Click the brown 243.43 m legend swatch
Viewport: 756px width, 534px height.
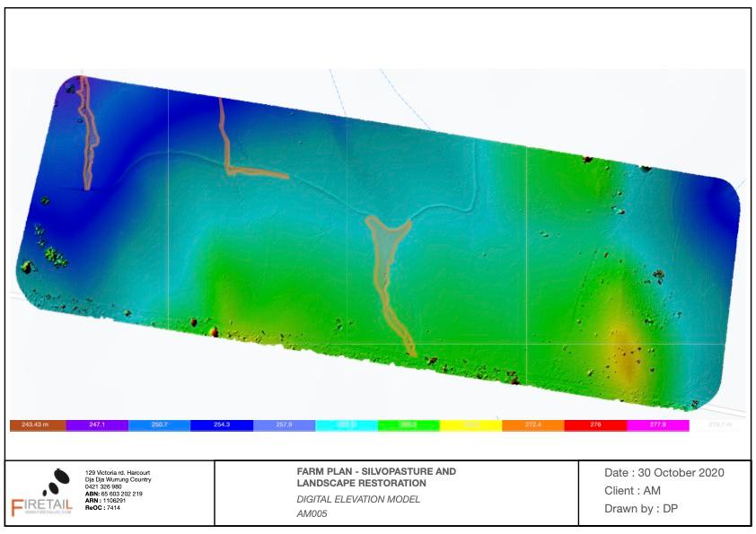pyautogui.click(x=37, y=425)
